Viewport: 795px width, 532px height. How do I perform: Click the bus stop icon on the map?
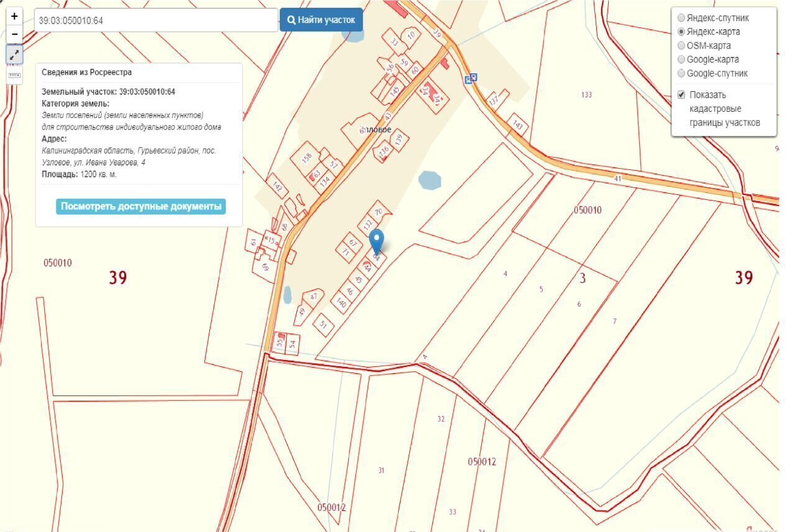[471, 78]
